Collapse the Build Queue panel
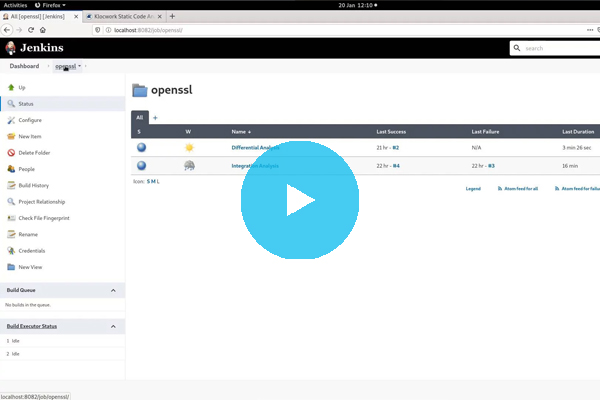Image resolution: width=600 pixels, height=400 pixels. tap(113, 291)
